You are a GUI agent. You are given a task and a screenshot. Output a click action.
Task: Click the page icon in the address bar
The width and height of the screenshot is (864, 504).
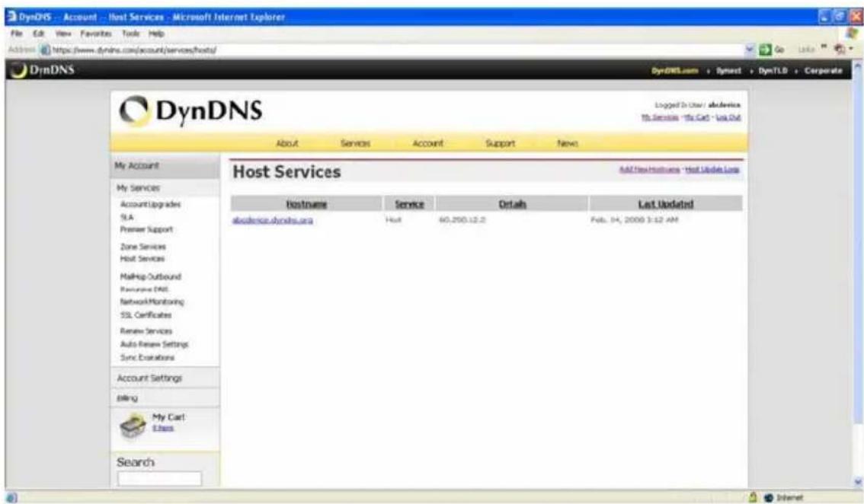coord(45,50)
